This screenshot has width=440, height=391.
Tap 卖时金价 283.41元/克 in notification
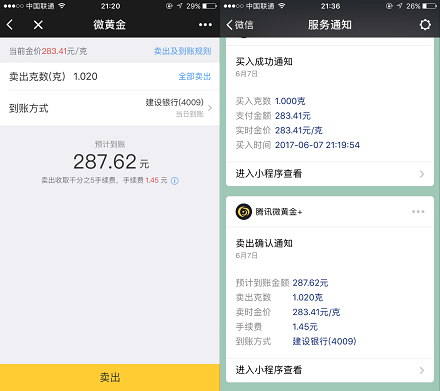click(x=316, y=312)
